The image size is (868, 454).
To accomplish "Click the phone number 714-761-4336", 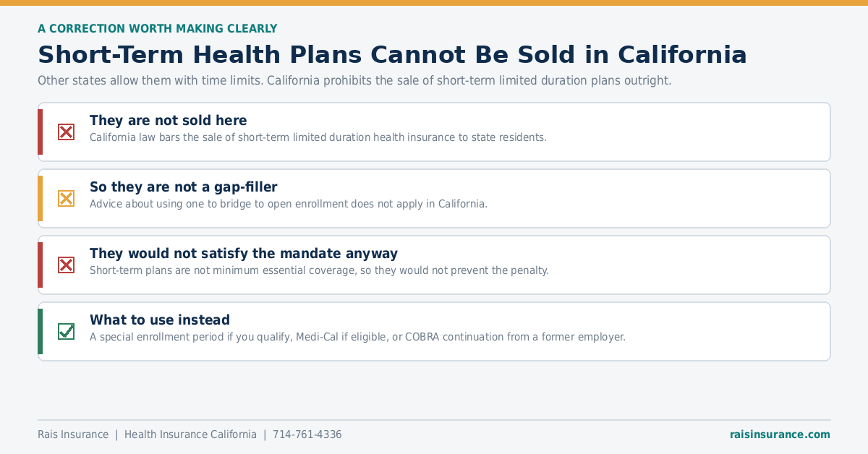I will (x=307, y=434).
